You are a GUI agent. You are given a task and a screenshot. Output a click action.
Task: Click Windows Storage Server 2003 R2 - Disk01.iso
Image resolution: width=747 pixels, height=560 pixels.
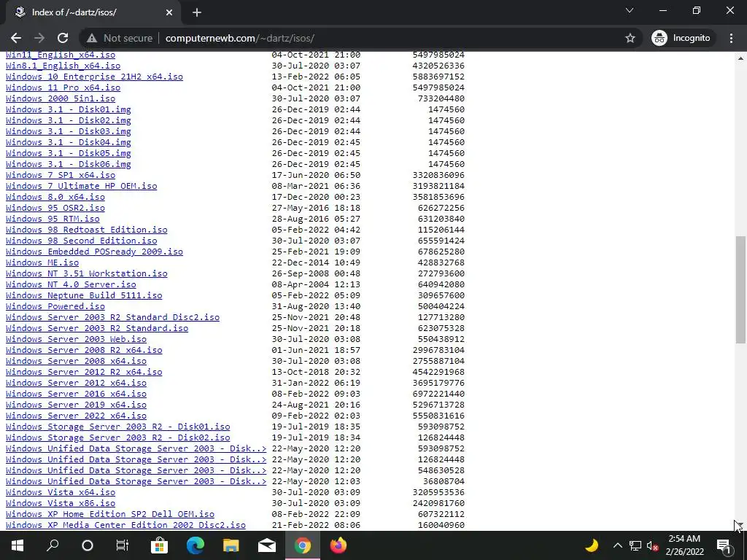117,427
